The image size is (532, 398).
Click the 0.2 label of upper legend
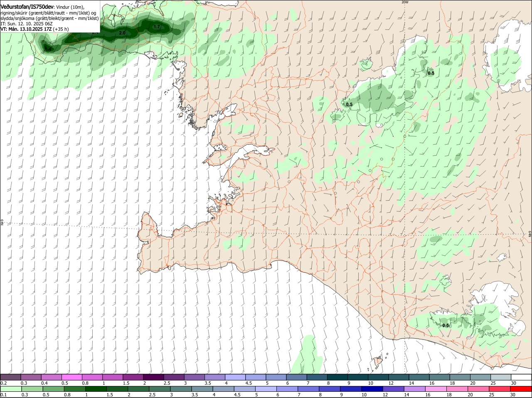(4, 383)
